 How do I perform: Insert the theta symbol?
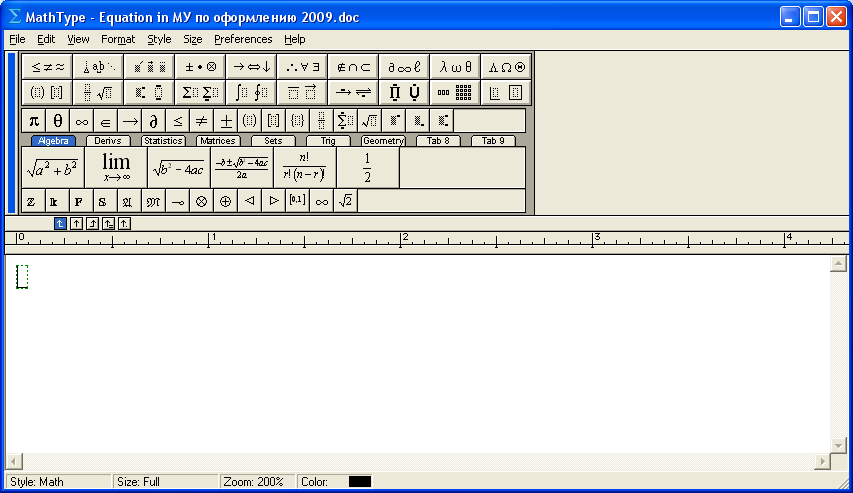point(58,121)
